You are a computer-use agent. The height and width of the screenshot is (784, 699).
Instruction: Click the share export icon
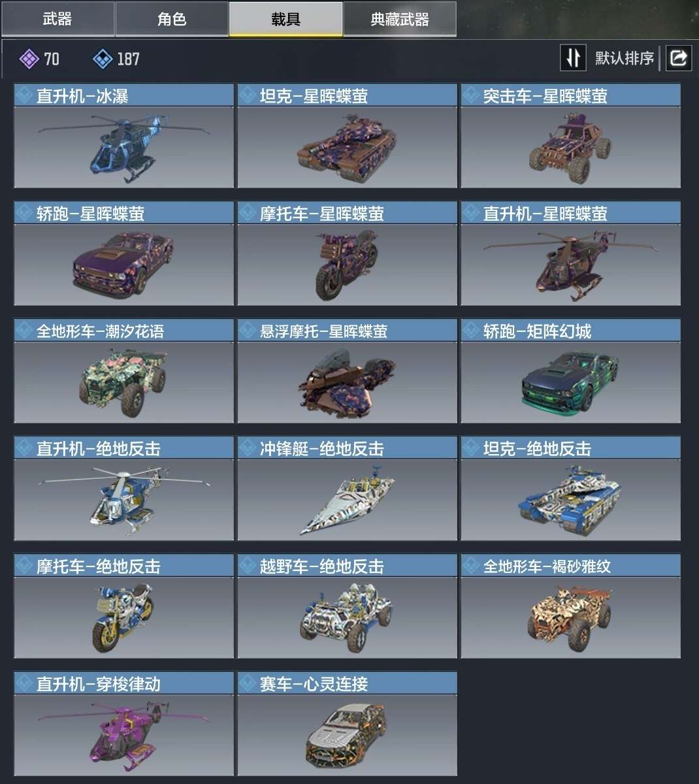tap(679, 58)
